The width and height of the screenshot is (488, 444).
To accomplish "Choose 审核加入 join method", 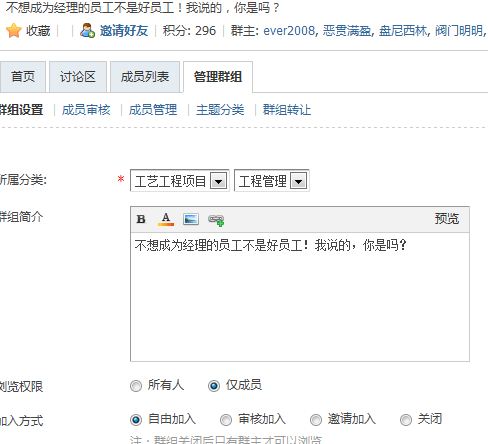I will click(226, 420).
